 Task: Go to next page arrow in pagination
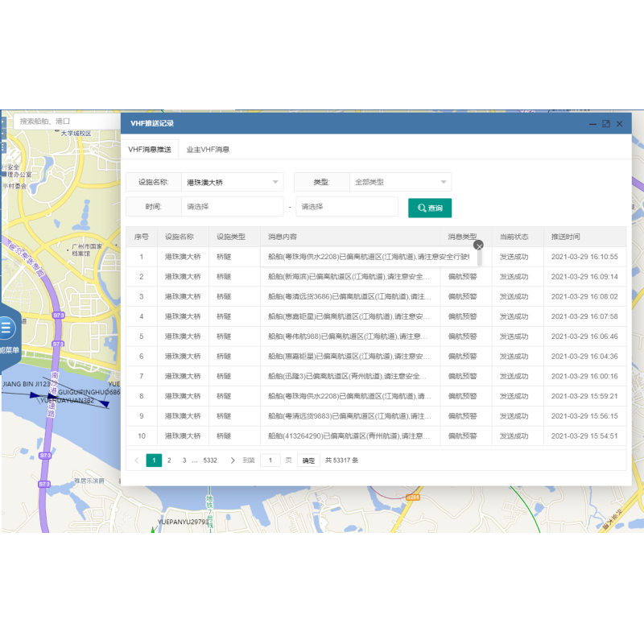233,460
